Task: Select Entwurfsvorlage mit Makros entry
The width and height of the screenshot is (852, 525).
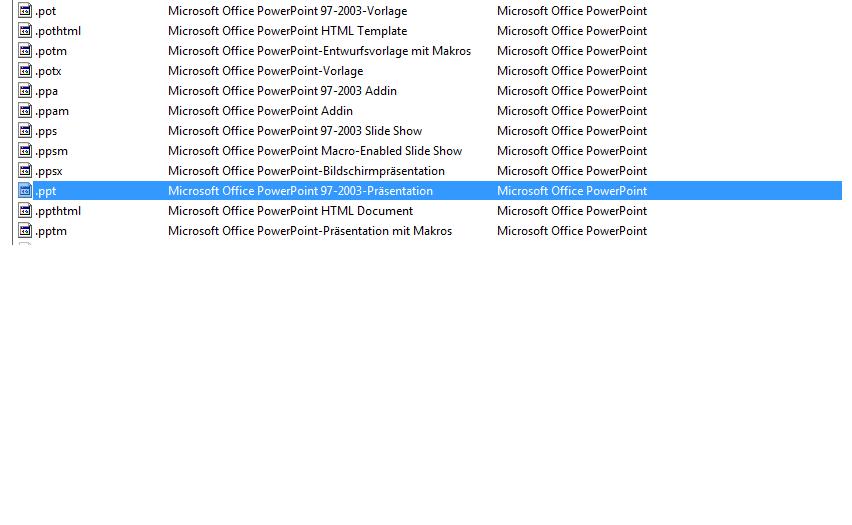Action: click(320, 51)
